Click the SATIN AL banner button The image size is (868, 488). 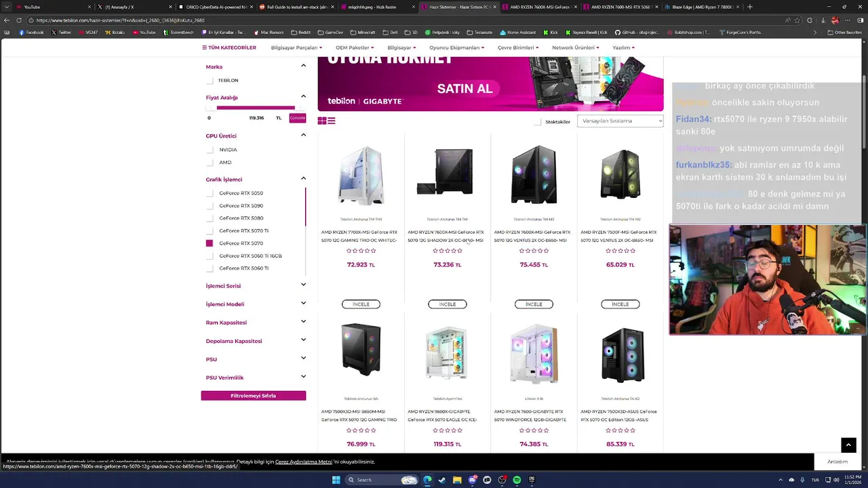pyautogui.click(x=465, y=89)
